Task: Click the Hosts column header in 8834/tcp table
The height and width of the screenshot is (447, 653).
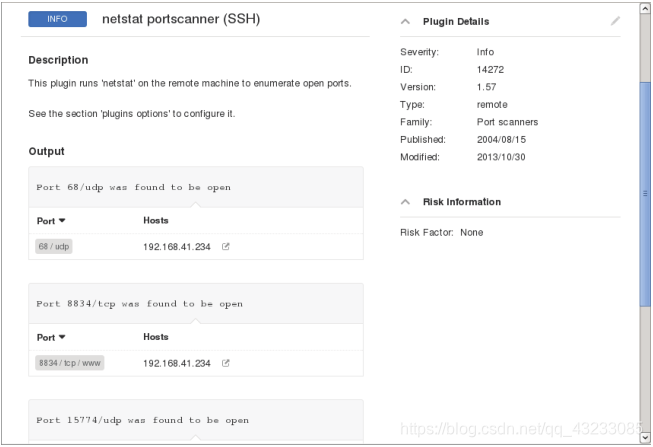Action: point(156,337)
